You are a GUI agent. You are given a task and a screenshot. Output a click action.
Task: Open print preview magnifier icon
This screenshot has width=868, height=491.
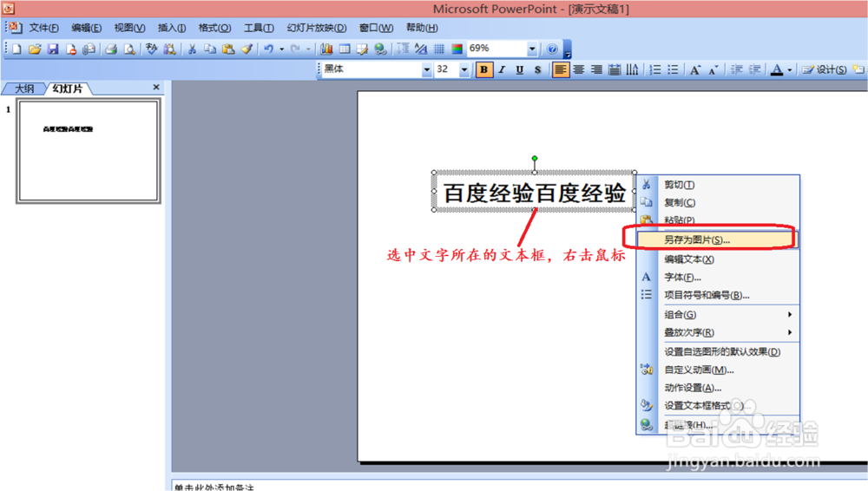(x=129, y=49)
